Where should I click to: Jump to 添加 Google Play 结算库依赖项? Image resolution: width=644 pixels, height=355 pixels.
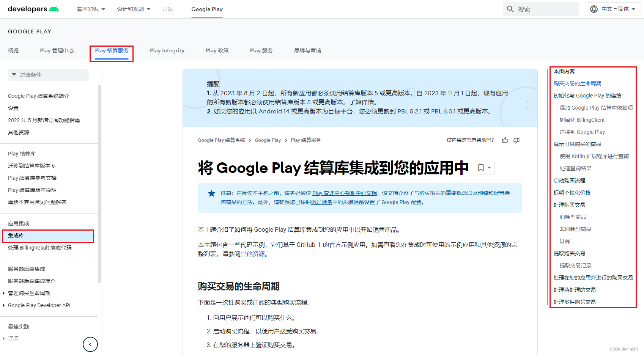pos(596,108)
